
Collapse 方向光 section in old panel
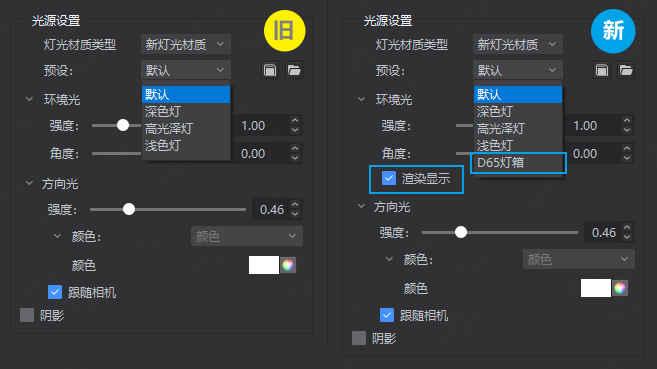[x=29, y=183]
